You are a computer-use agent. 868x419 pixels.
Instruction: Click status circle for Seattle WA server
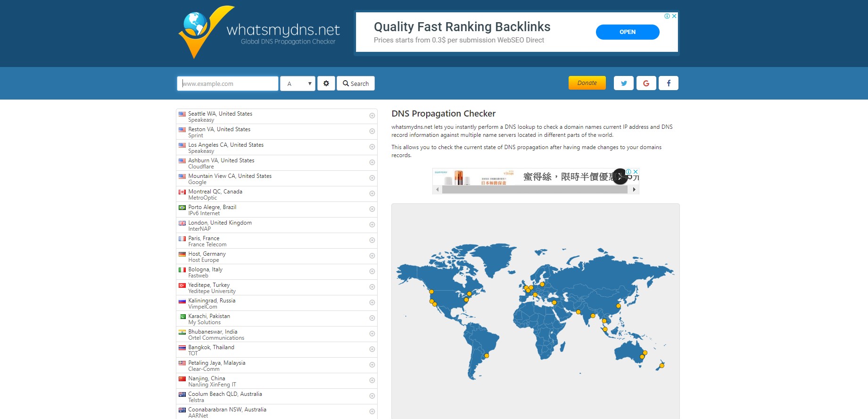[372, 116]
